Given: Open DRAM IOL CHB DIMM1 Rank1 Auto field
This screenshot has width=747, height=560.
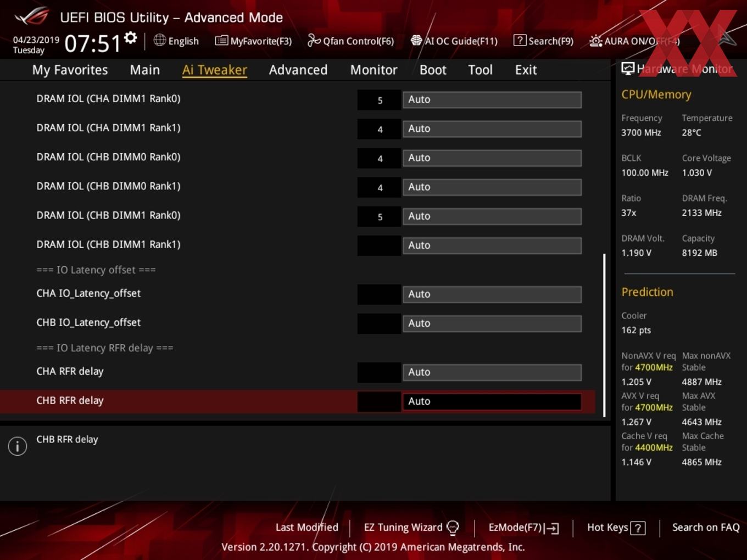Looking at the screenshot, I should click(492, 245).
